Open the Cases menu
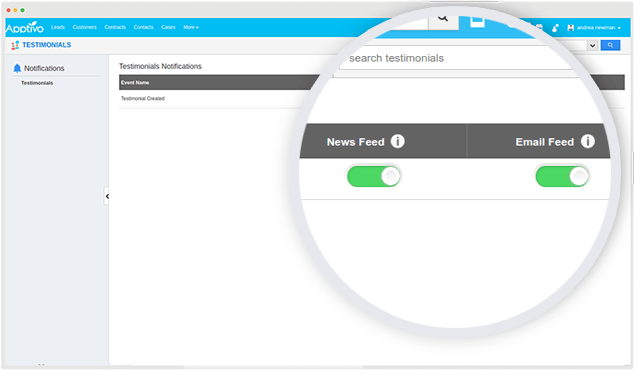This screenshot has height=371, width=635. (x=168, y=27)
